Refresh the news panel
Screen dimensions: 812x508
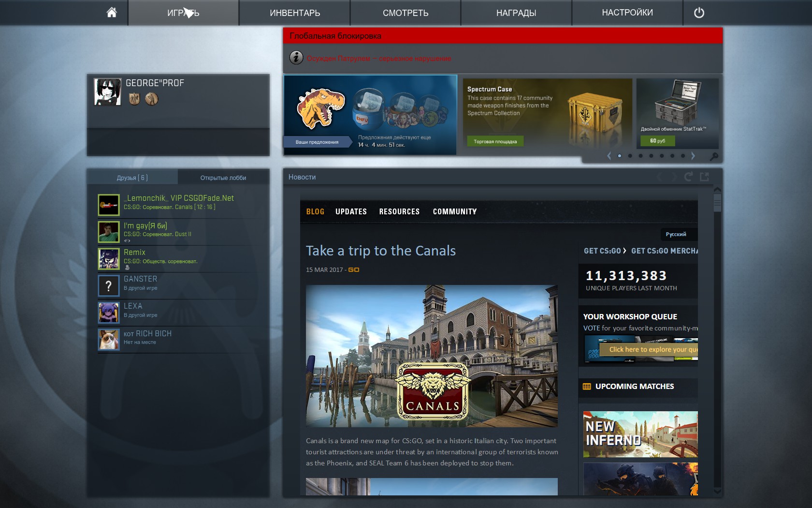pos(688,177)
